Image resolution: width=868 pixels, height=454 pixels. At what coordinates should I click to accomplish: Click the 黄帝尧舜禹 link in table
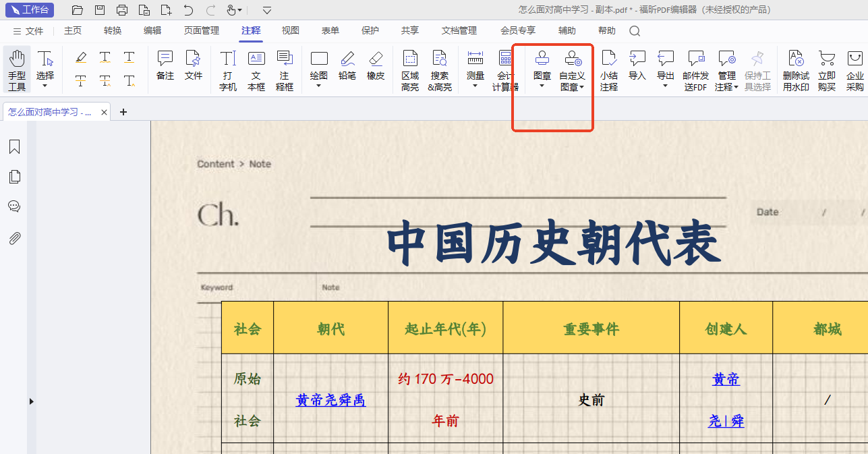[x=330, y=400]
